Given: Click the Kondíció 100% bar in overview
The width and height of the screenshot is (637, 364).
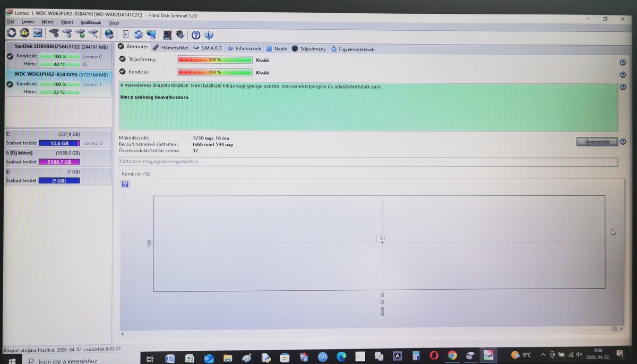Looking at the screenshot, I should tap(214, 72).
